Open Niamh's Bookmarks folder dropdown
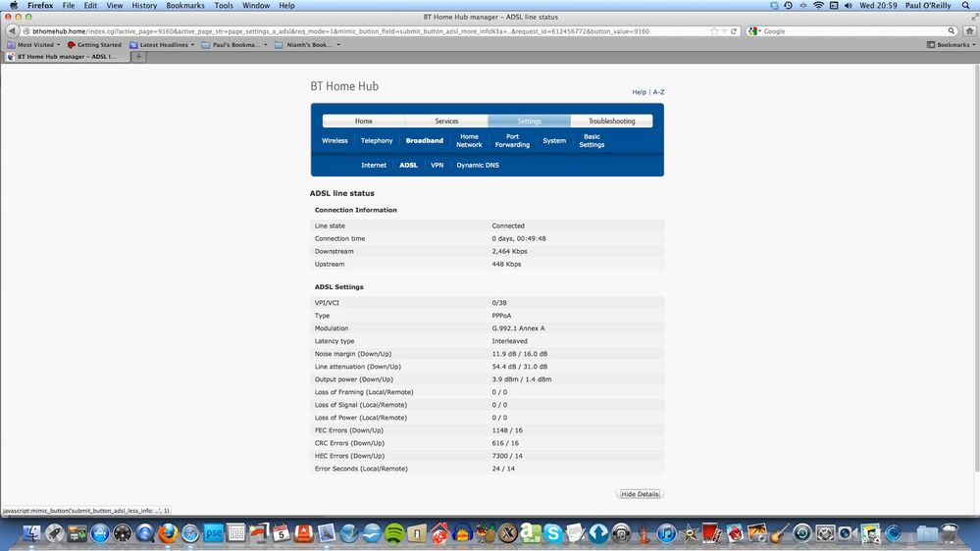980x551 pixels. (307, 45)
